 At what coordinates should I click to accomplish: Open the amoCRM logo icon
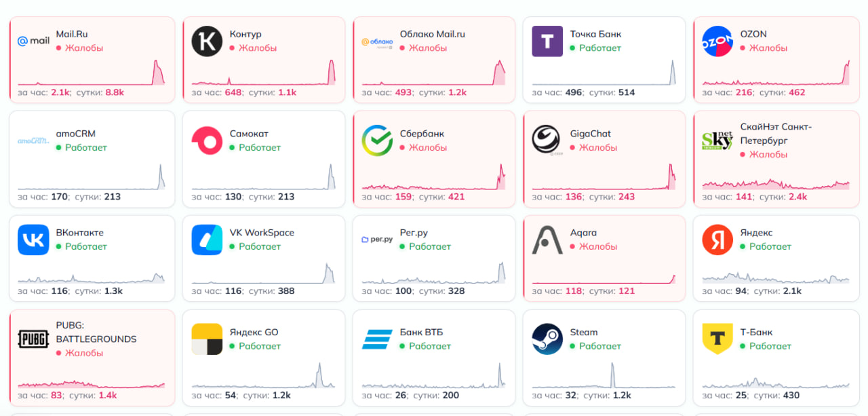coord(33,140)
